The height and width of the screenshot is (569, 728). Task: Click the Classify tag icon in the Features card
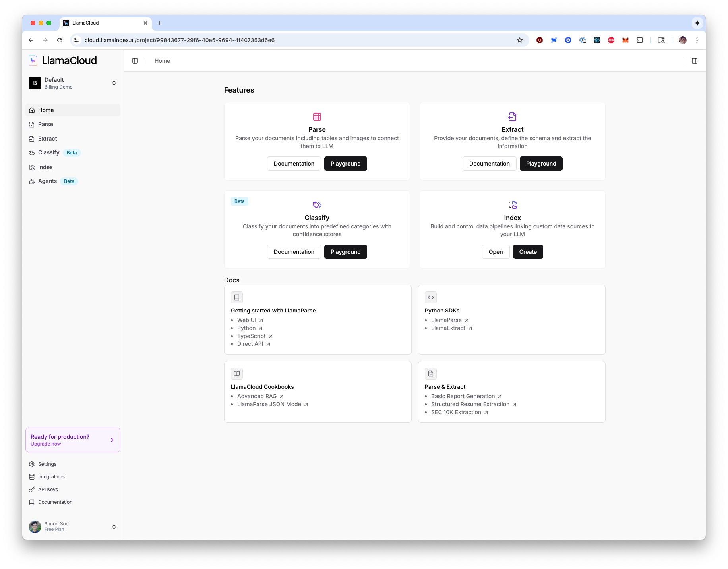pyautogui.click(x=317, y=205)
